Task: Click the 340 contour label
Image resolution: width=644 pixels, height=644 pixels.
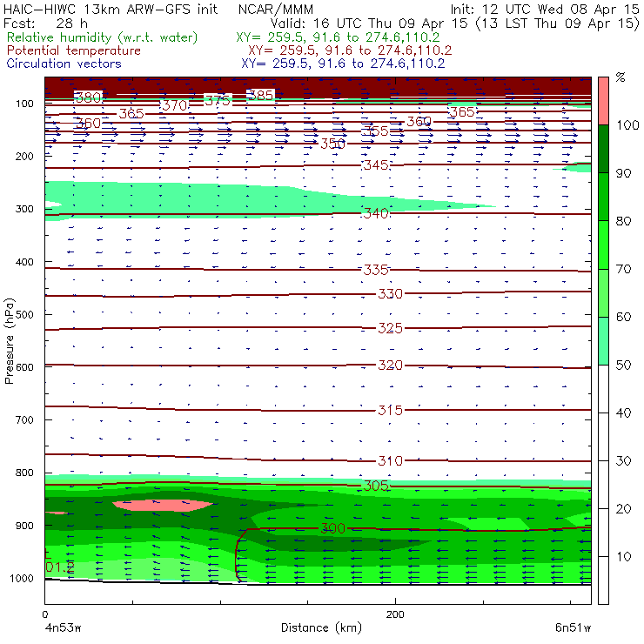Action: coord(376,213)
